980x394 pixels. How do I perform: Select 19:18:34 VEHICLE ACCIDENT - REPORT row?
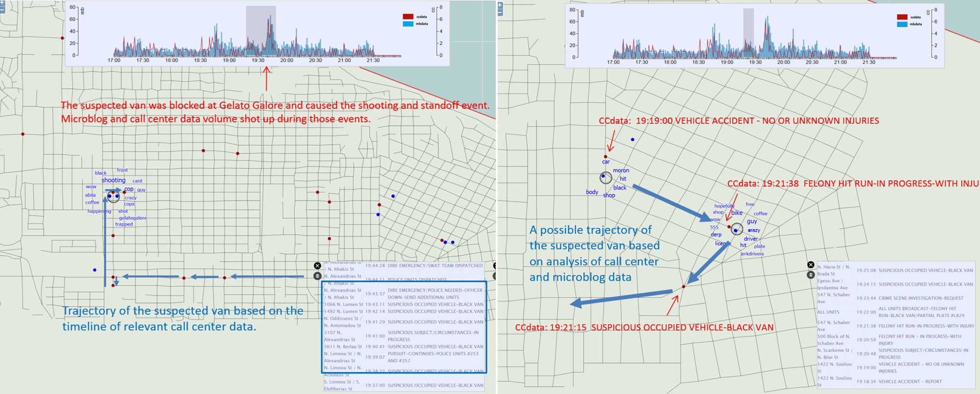(896, 381)
